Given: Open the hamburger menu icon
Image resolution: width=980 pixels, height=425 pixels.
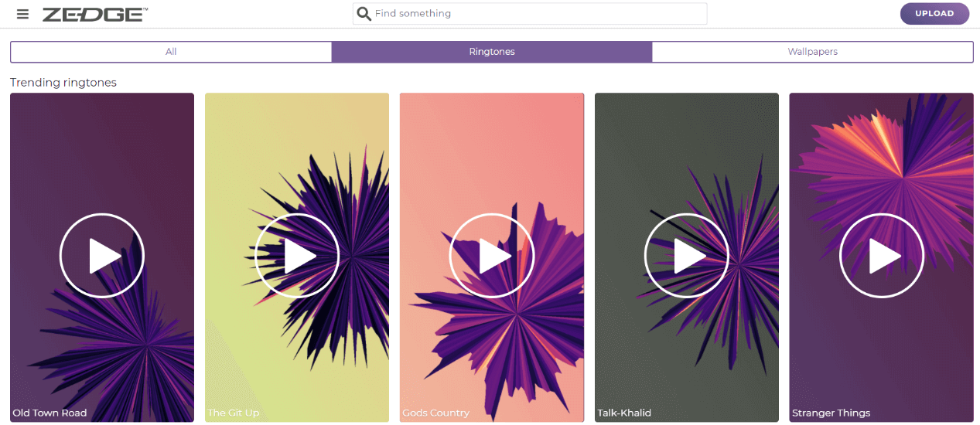Looking at the screenshot, I should click(x=22, y=14).
